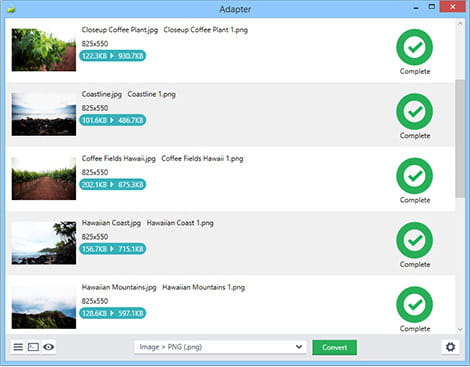Click the 825x550 dimensions under Hawaiian Coast.jpg
This screenshot has width=470, height=367.
click(95, 237)
